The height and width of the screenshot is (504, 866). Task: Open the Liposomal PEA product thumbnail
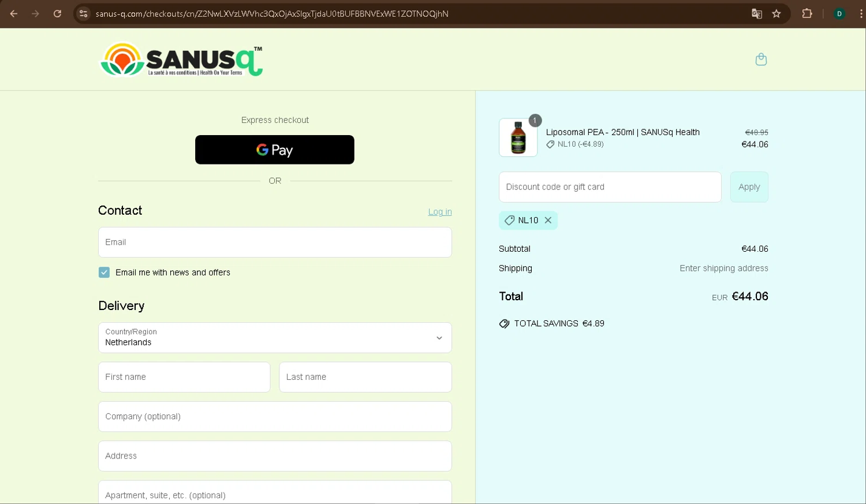coord(518,137)
